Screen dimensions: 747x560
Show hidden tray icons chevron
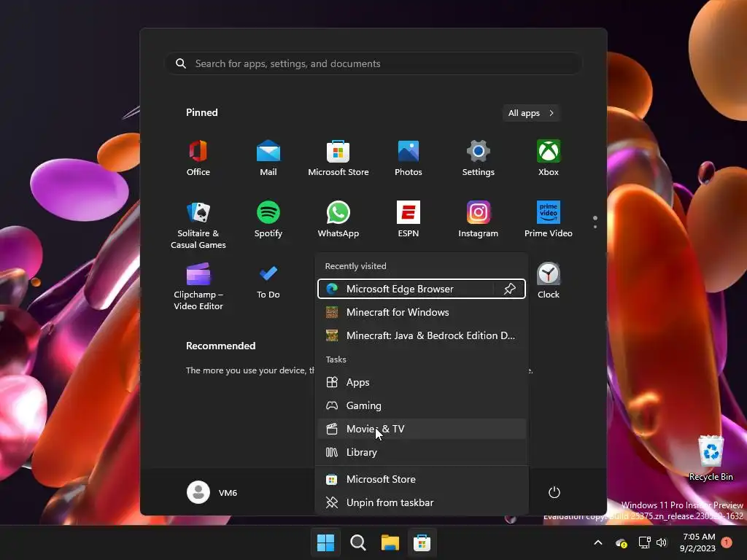pos(598,542)
